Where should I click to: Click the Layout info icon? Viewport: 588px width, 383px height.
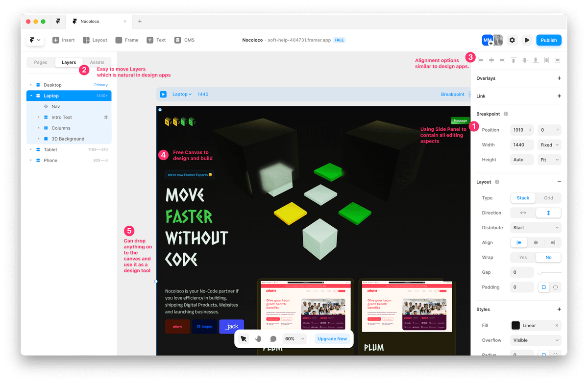click(x=497, y=182)
